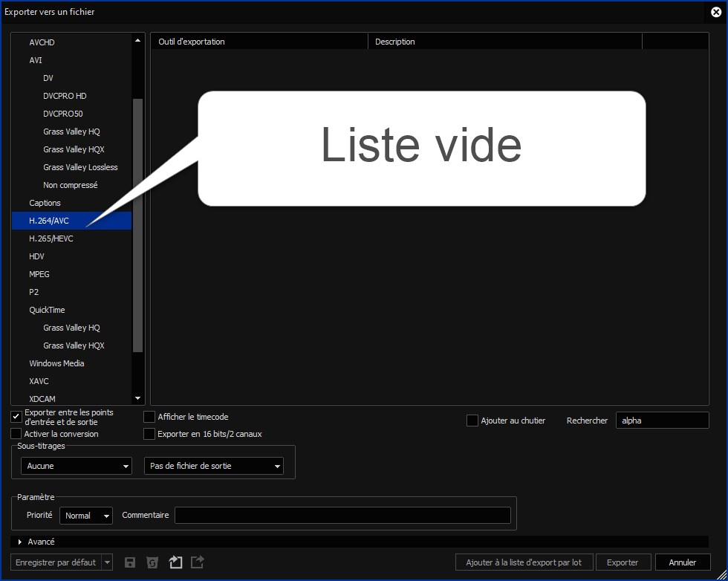Viewport: 728px width, 581px height.
Task: Open the Priorité Normal dropdown
Action: pyautogui.click(x=86, y=515)
